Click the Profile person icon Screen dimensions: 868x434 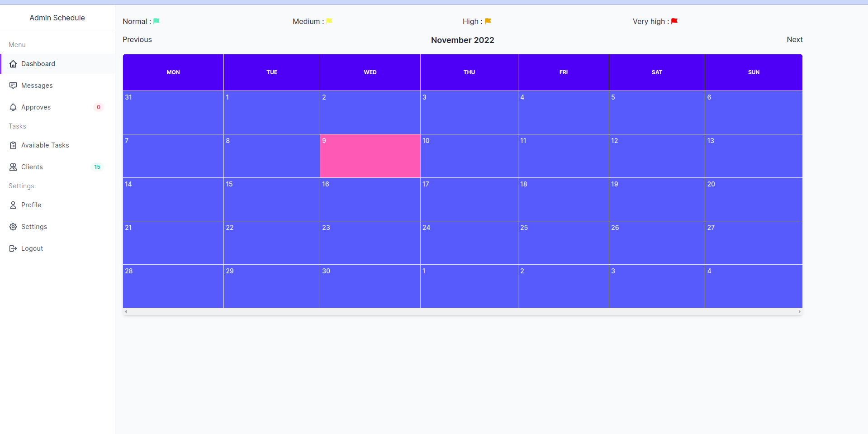click(x=13, y=205)
